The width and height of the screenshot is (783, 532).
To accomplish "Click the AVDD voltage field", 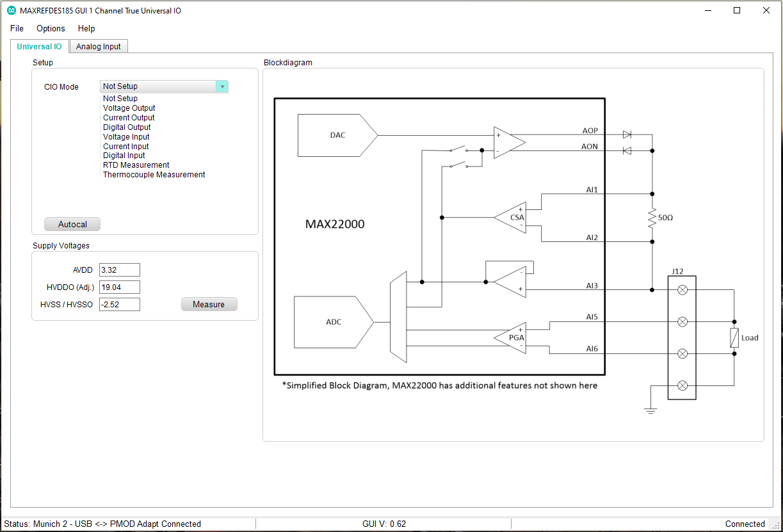I will [119, 270].
